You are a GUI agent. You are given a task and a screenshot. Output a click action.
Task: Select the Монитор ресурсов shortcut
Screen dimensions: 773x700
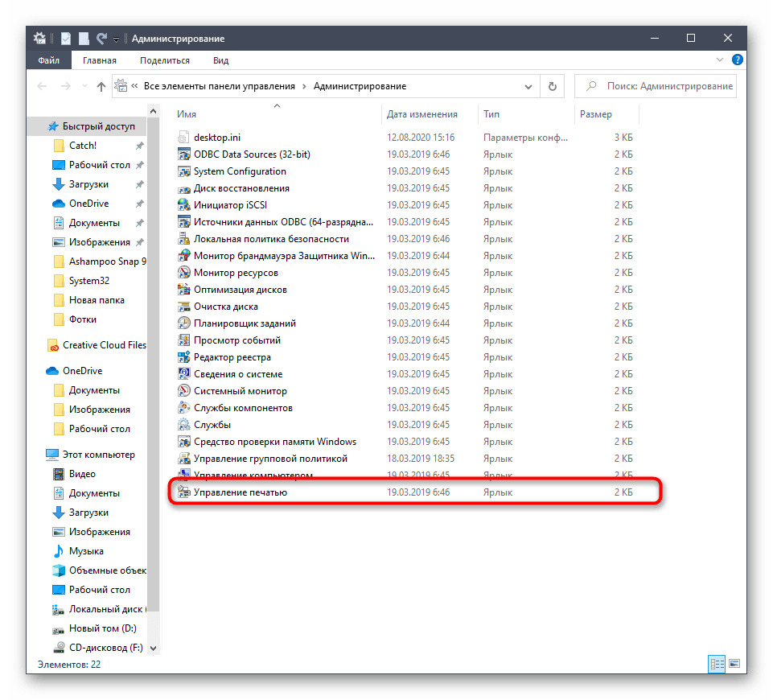pos(237,272)
